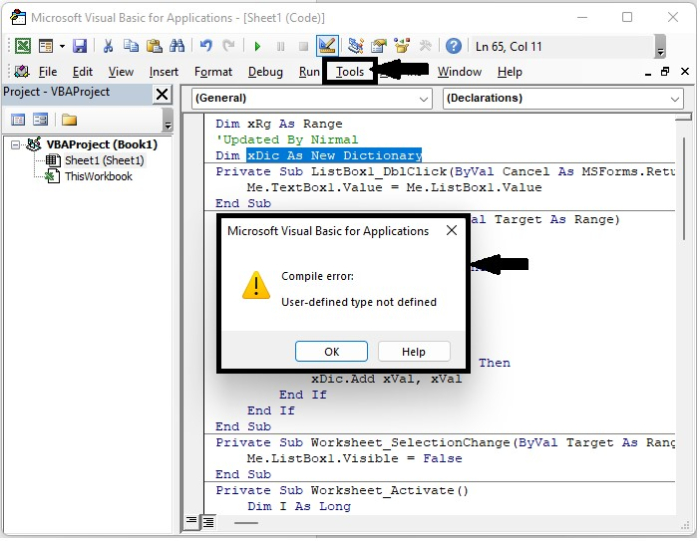This screenshot has width=700, height=541.
Task: Click the View Code icon in Project pane
Action: (x=18, y=120)
